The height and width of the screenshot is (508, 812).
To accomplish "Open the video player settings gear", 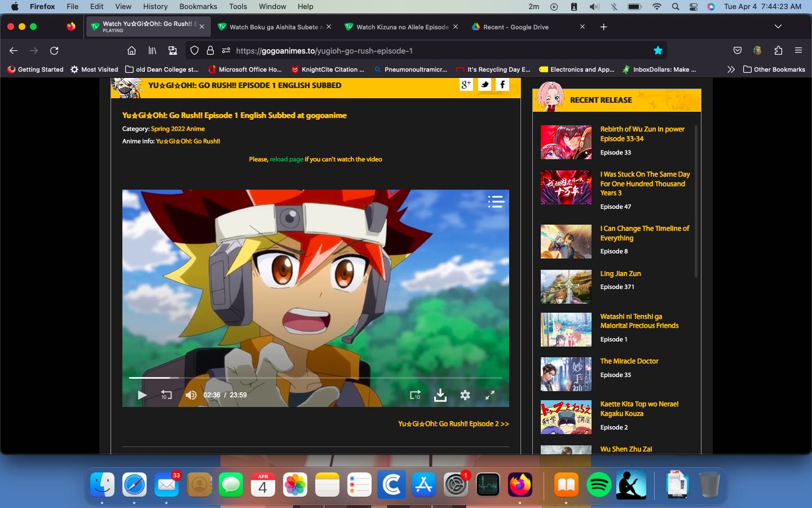I will pos(465,395).
